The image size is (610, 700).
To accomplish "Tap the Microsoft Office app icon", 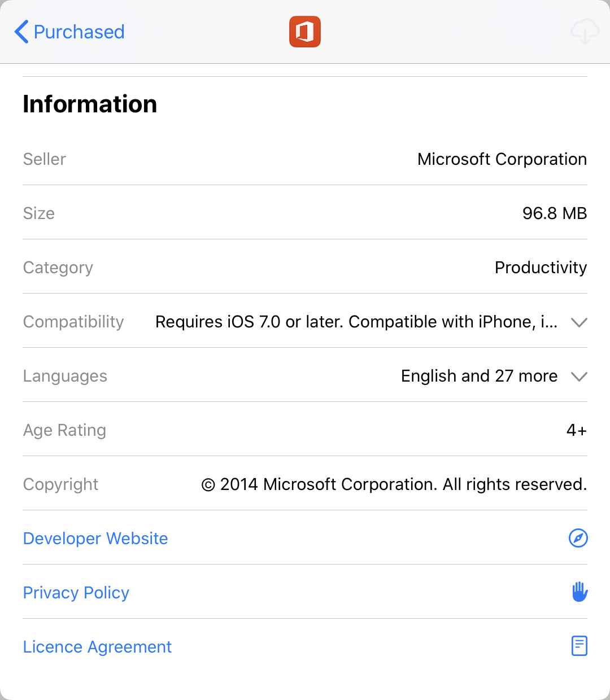I will click(x=305, y=32).
